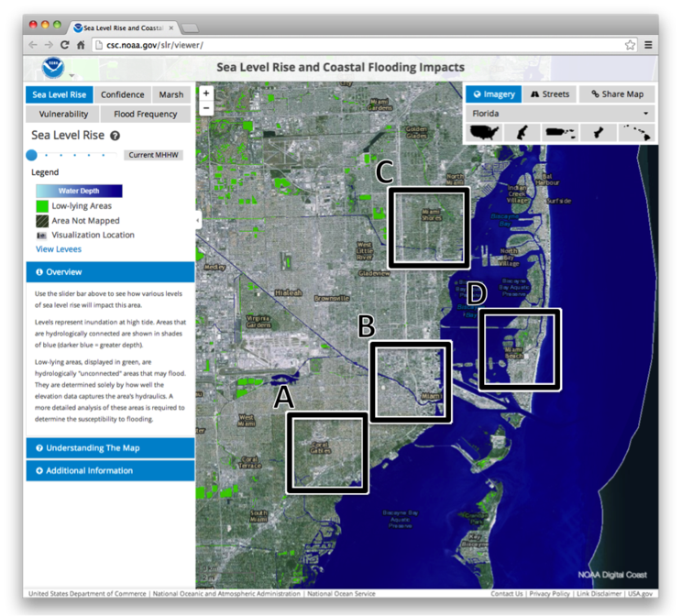Select the Puerto Rico region icon

click(559, 133)
